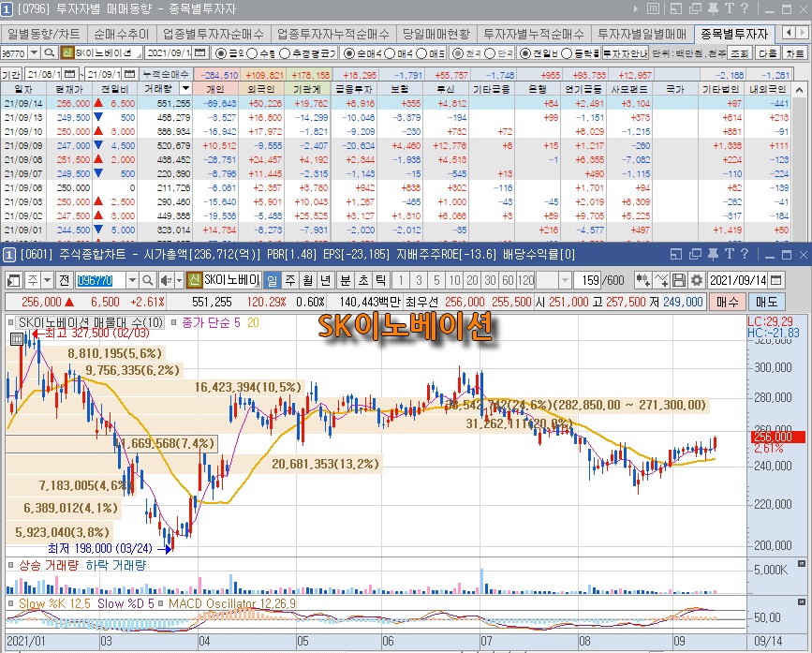This screenshot has width=812, height=653.
Task: Select the 매도 radio option
Action: 421,53
